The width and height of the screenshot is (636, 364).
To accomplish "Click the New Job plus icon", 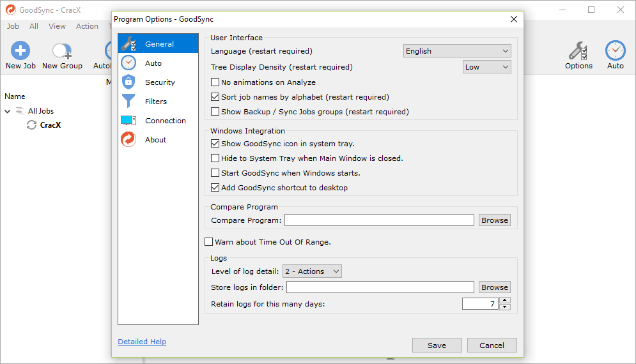I will (20, 50).
